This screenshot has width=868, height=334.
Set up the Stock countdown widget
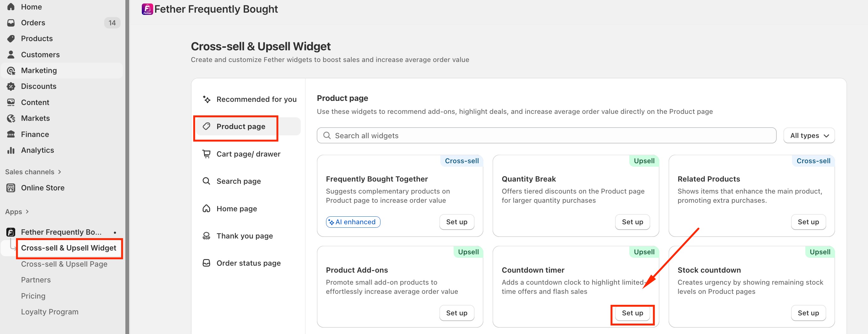click(x=808, y=313)
